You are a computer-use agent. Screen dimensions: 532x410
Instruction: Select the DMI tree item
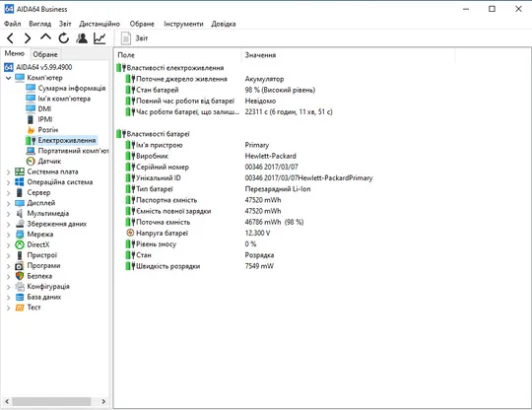(x=44, y=109)
